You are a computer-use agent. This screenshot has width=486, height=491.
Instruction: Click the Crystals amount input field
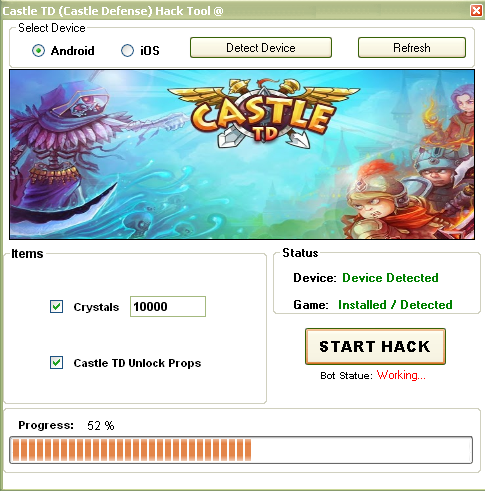coord(168,306)
